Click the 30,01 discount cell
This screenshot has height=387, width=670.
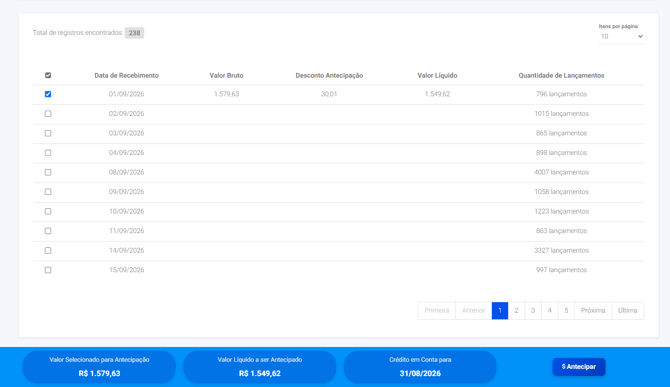pos(329,94)
